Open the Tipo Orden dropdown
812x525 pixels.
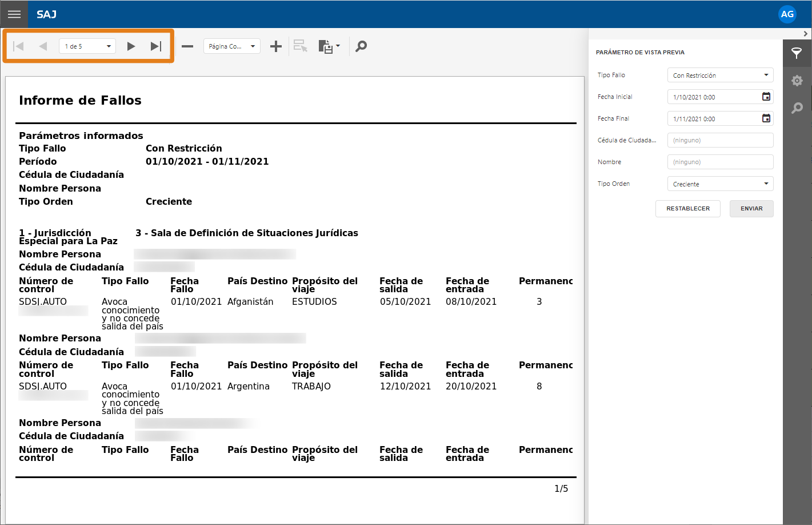point(720,184)
